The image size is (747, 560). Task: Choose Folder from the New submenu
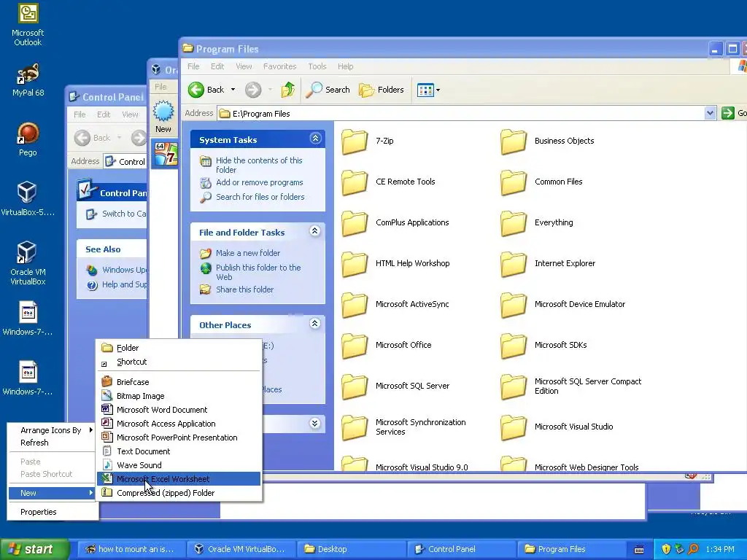click(x=179, y=348)
